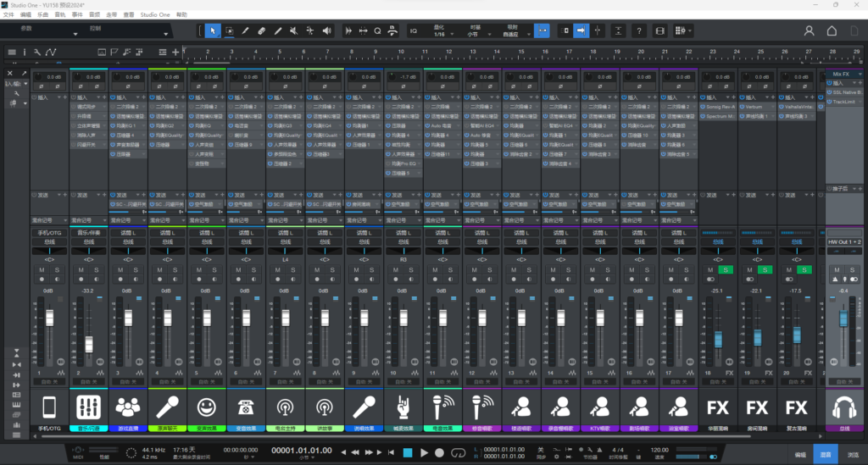This screenshot has height=465, width=868.
Task: Open the 吸附 snap mode dropdown
Action: [513, 35]
